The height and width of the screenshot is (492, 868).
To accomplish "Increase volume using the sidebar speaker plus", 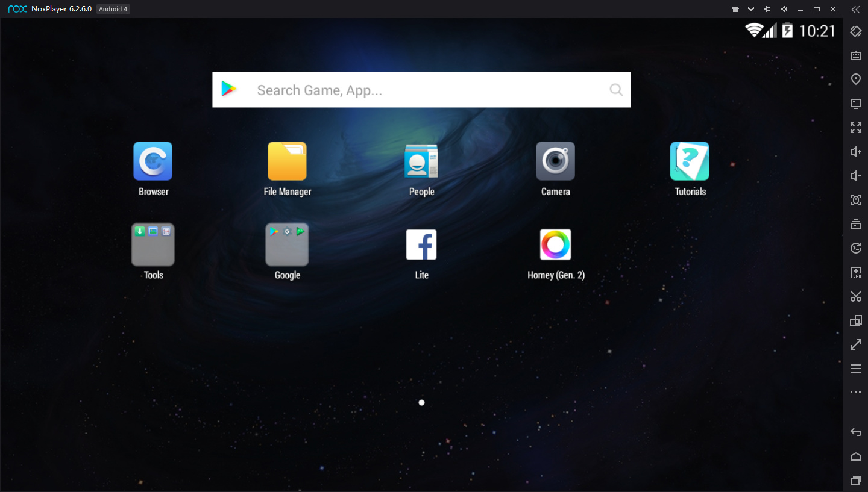I will [855, 152].
